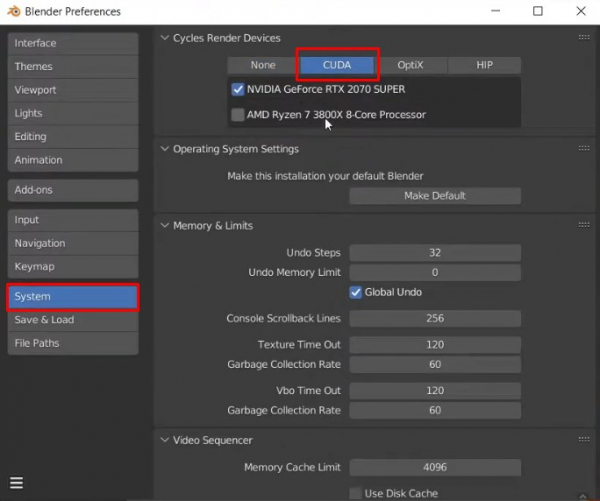Viewport: 600px width, 501px height.
Task: Open the Save & Load preferences section
Action: [73, 320]
